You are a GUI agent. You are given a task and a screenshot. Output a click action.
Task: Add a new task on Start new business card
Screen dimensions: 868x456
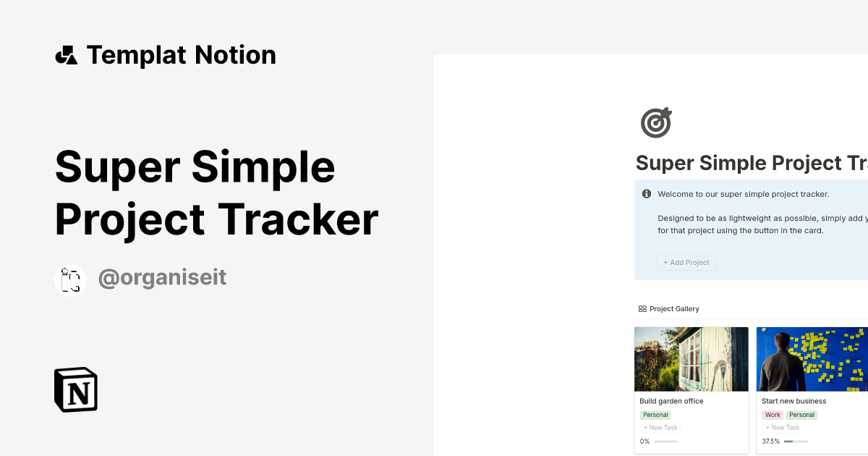click(x=782, y=427)
